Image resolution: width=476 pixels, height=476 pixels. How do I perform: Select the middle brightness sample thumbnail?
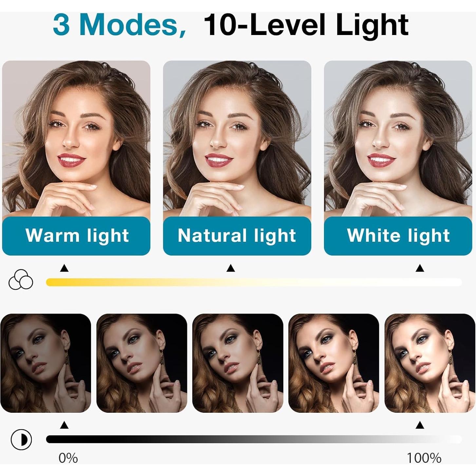point(238,363)
